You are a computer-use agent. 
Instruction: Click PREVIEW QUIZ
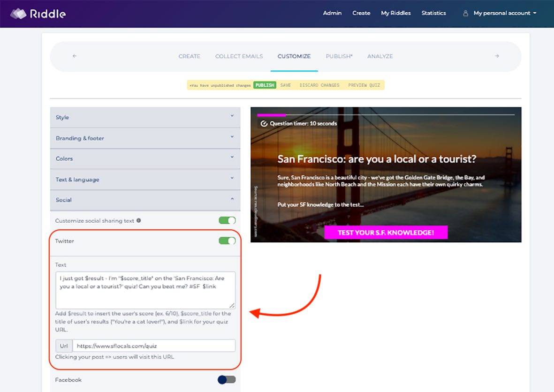364,85
